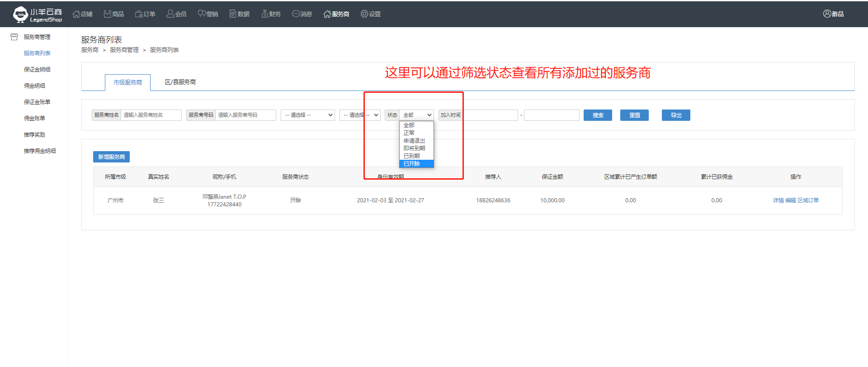Go to 会员 members icon in navbar

tap(170, 14)
